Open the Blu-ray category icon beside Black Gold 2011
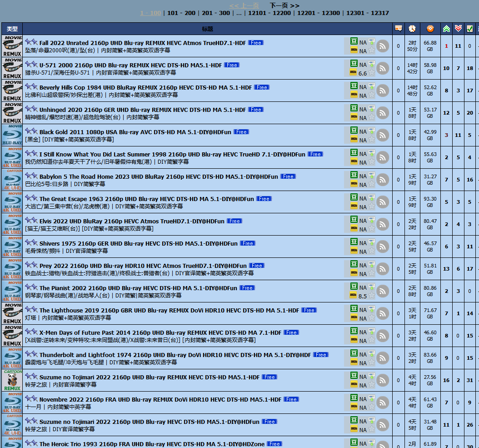This screenshot has width=479, height=448. click(12, 135)
